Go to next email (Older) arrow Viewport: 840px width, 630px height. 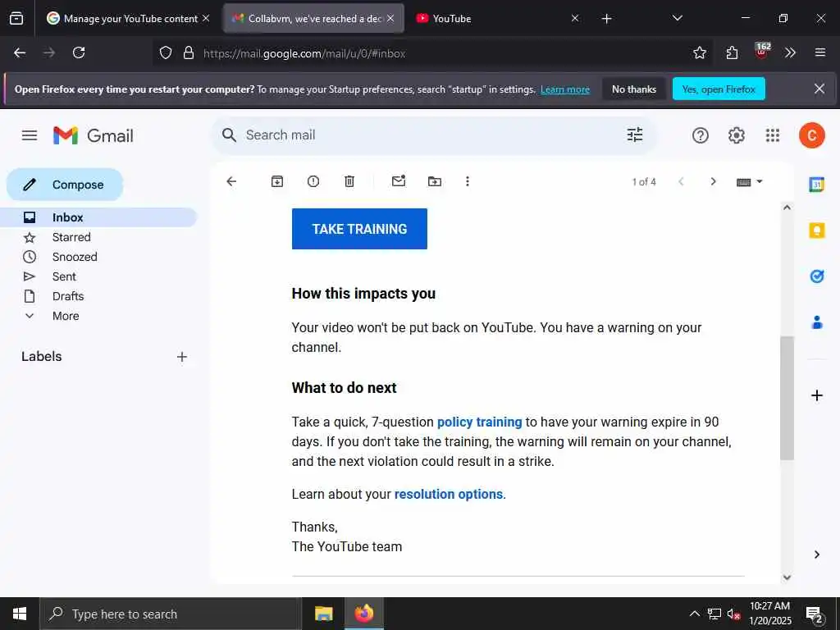(x=713, y=181)
